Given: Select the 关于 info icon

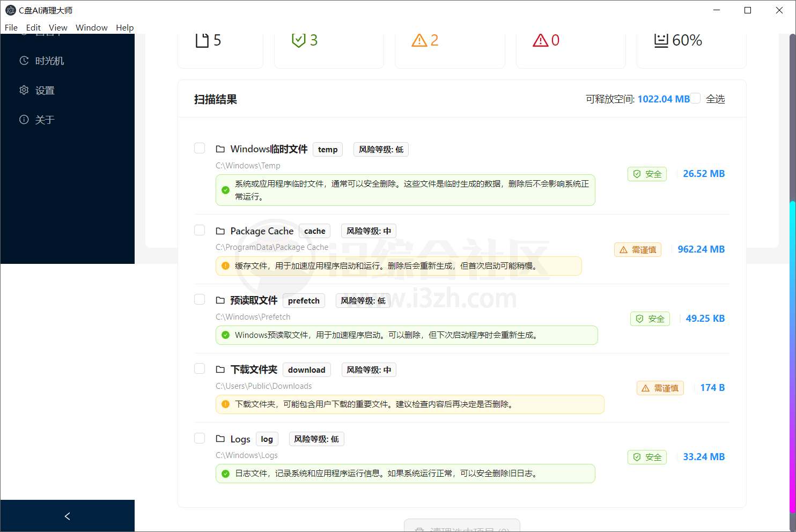Looking at the screenshot, I should (24, 120).
